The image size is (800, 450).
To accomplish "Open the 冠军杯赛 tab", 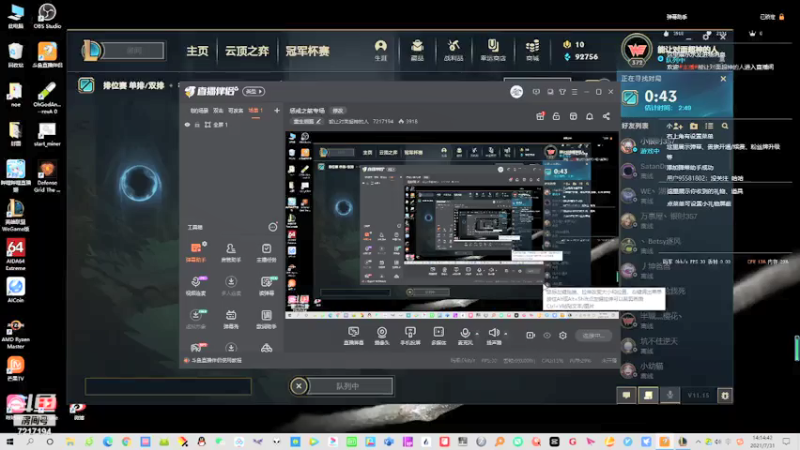I will [x=307, y=51].
